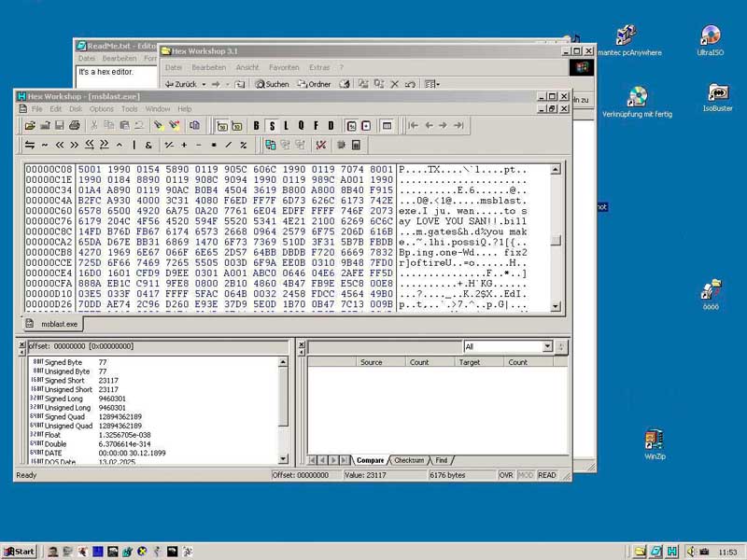Click the Open file toolbar icon
This screenshot has width=747, height=560.
click(x=30, y=126)
